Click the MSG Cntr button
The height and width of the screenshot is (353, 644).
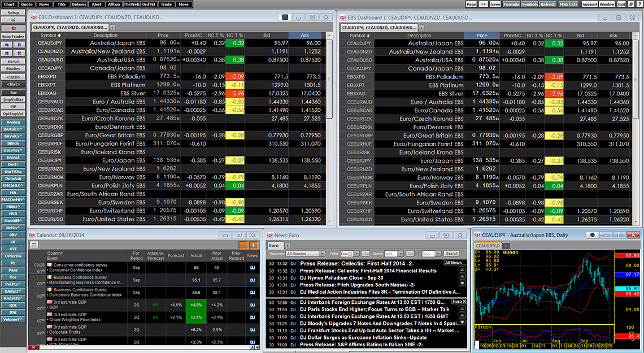[x=568, y=4]
